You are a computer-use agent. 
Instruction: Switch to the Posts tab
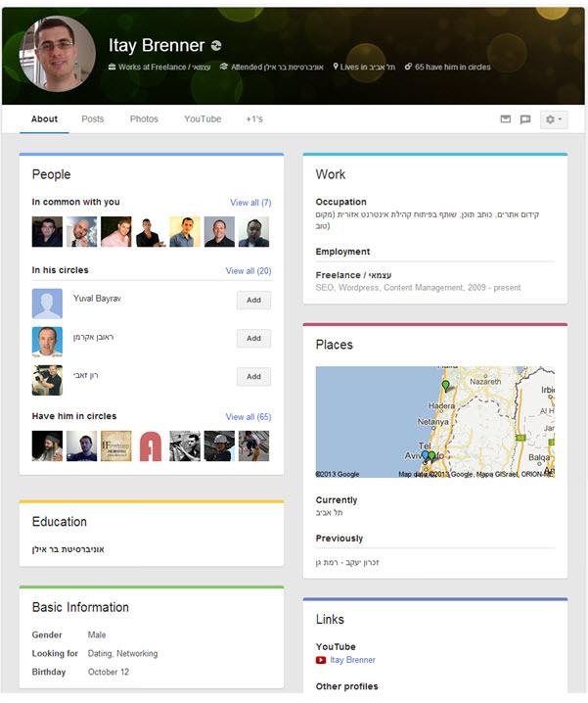click(x=93, y=119)
